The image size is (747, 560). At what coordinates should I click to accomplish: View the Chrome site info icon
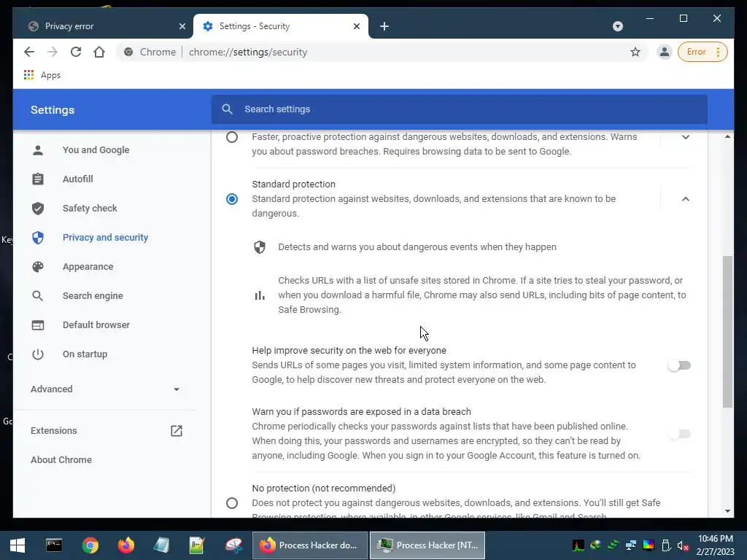[x=128, y=52]
